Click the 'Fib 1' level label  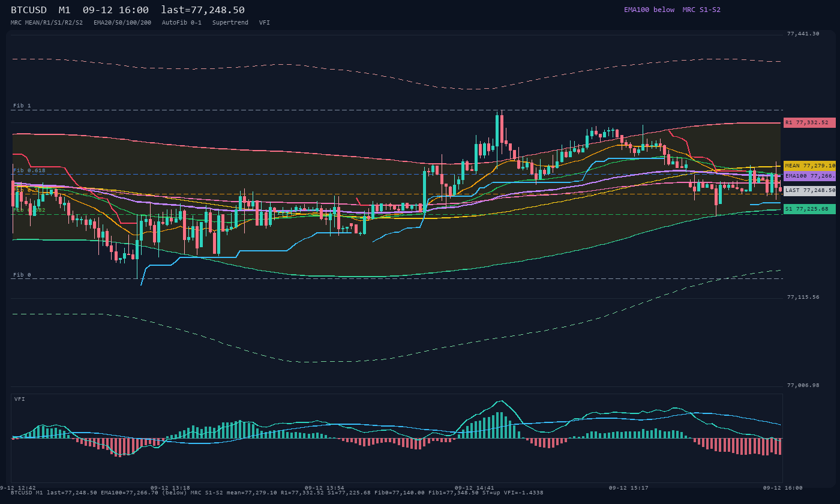(x=22, y=106)
